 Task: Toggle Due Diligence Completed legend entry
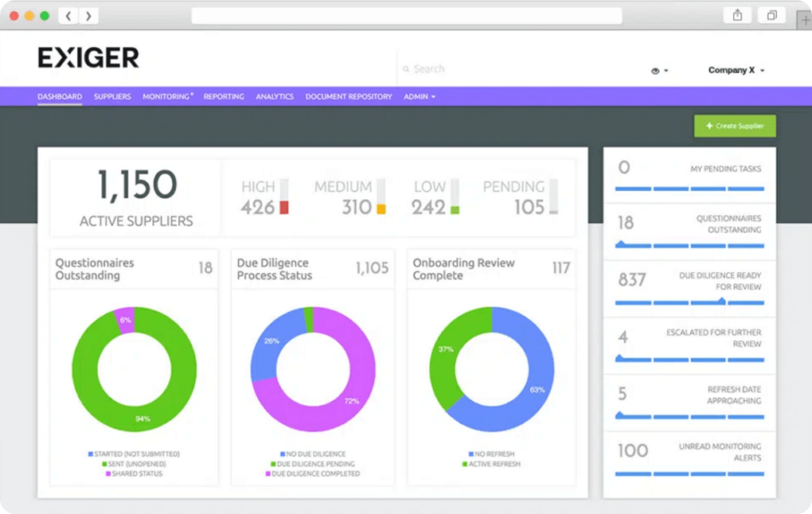tap(312, 474)
